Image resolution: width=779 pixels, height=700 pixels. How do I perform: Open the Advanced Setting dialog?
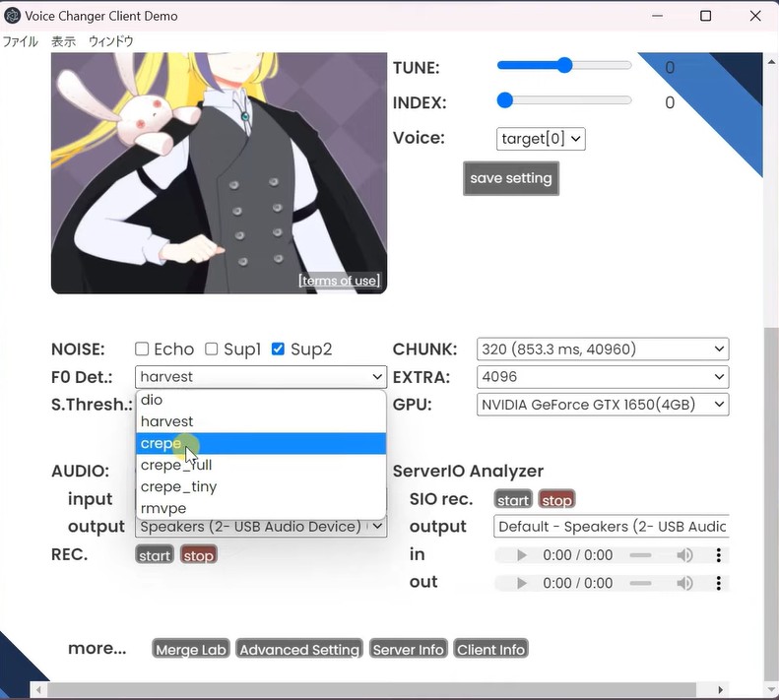299,649
